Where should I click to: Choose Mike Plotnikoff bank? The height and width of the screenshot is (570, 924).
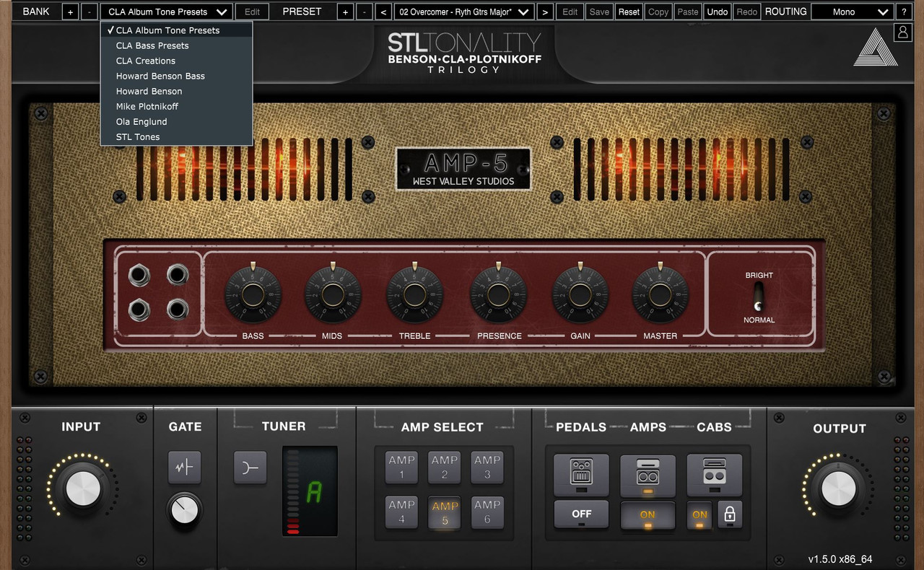click(x=177, y=106)
